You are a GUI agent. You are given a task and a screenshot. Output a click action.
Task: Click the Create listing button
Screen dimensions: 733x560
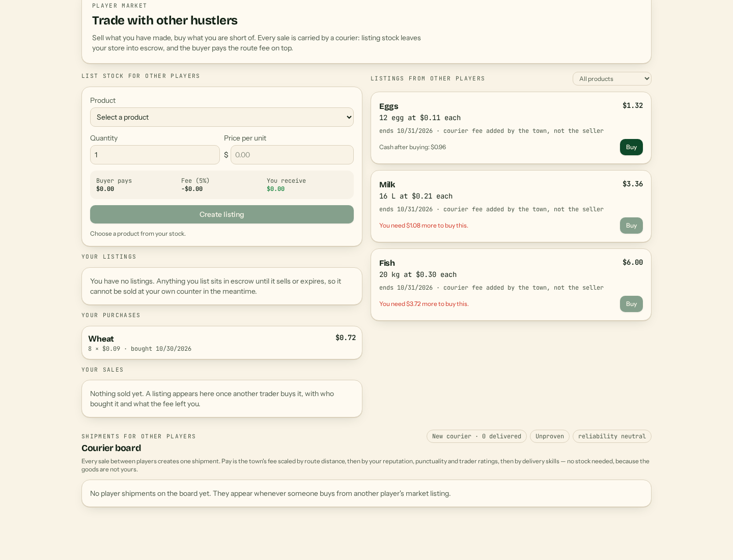coord(222,214)
